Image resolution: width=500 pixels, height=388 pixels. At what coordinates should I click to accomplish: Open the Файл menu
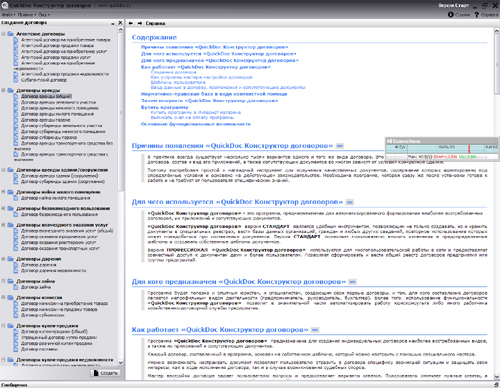pyautogui.click(x=8, y=15)
